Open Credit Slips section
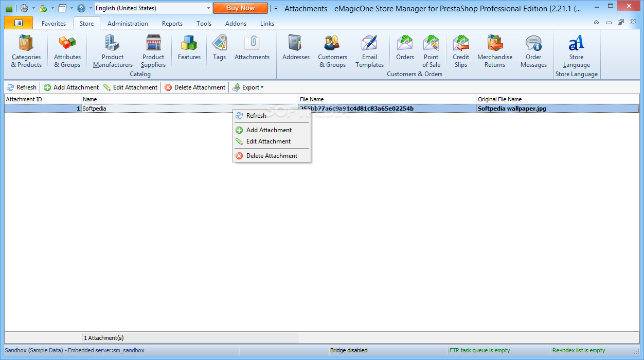The image size is (644, 360). click(461, 51)
